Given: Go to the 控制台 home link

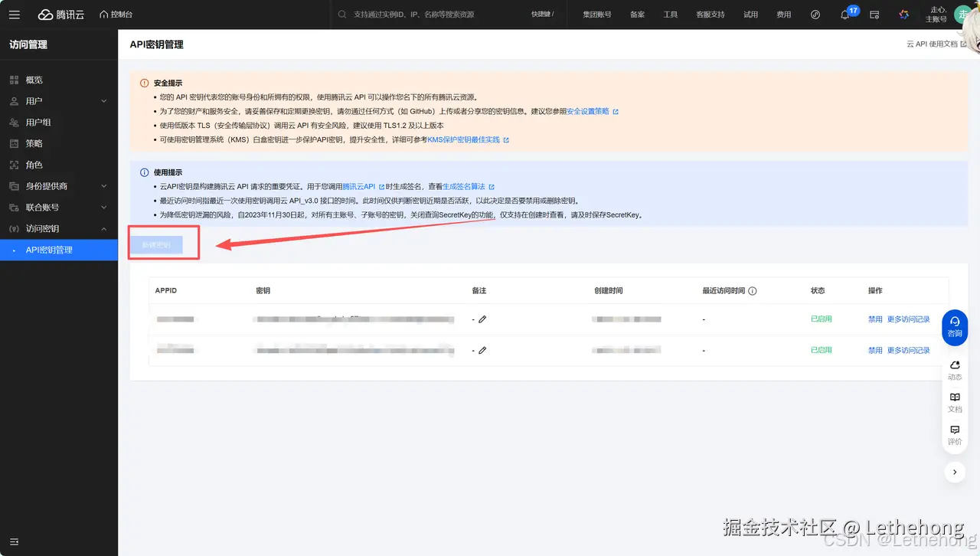Looking at the screenshot, I should (x=116, y=15).
